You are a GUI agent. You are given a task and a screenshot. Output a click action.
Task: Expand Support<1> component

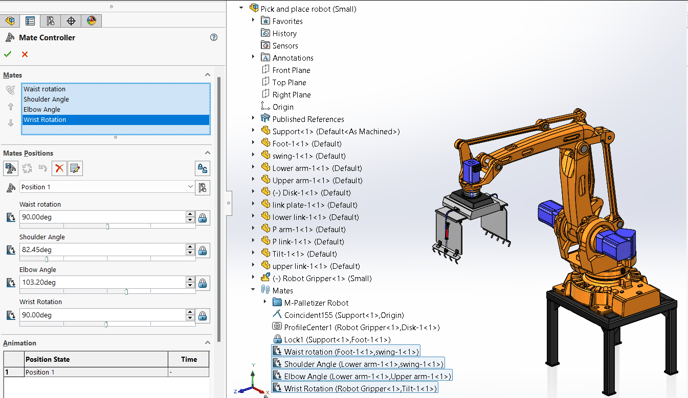(x=253, y=130)
